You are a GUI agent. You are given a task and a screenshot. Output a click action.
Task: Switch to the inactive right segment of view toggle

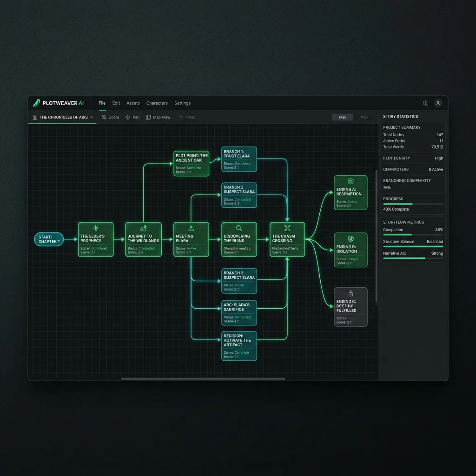click(x=364, y=117)
